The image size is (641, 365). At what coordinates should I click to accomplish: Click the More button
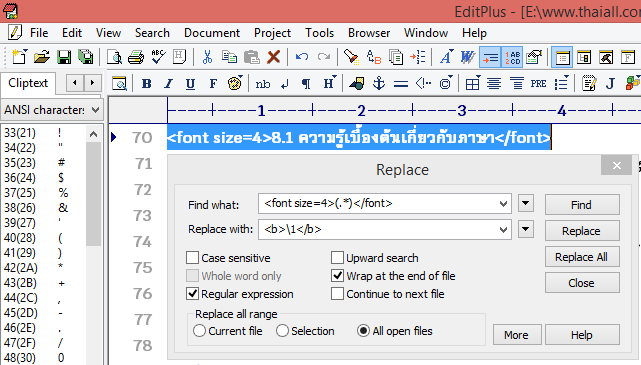(x=517, y=335)
